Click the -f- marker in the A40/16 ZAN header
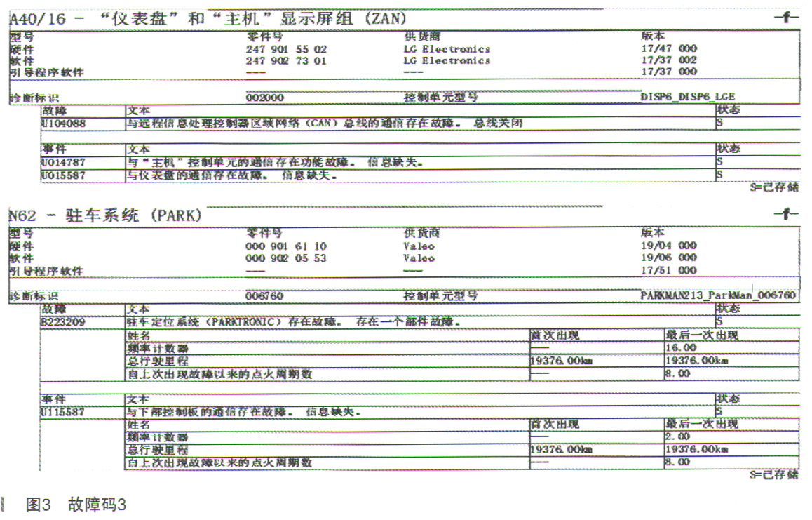The image size is (812, 520). tap(786, 17)
